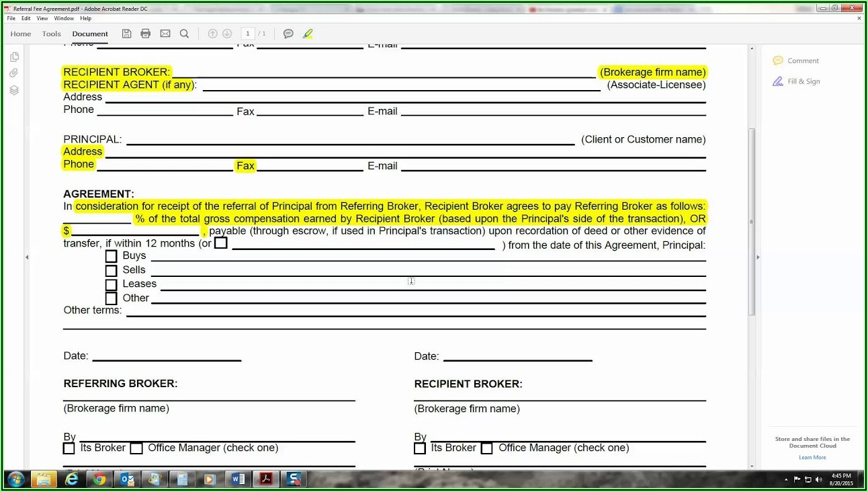The width and height of the screenshot is (868, 492).
Task: Show hidden system tray icons
Action: click(786, 480)
